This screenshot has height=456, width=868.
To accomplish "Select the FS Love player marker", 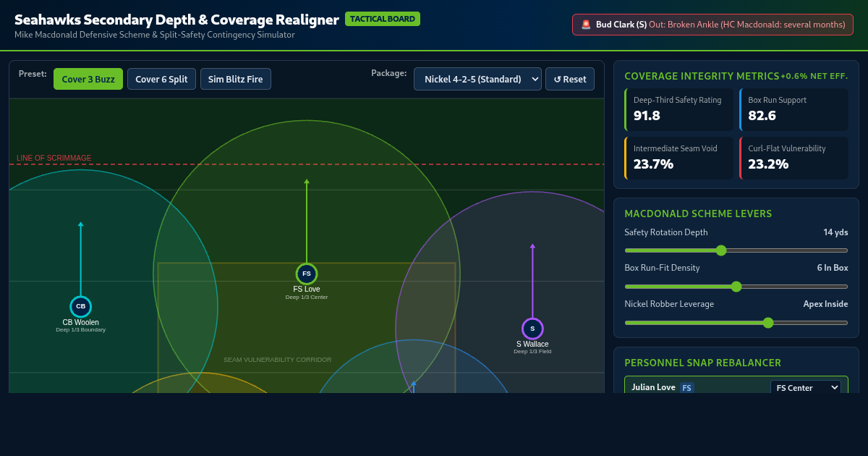I will coord(307,274).
